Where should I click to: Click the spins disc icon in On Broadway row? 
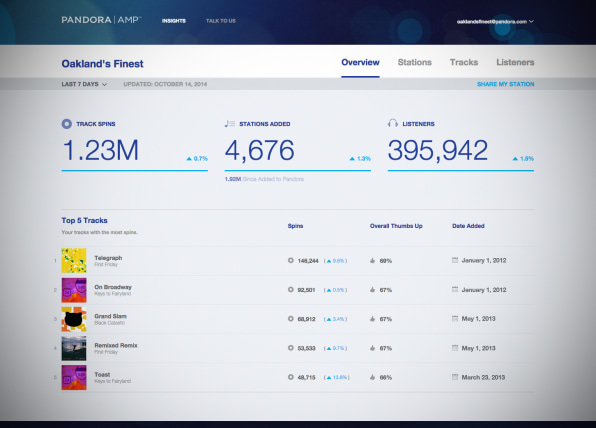point(291,290)
